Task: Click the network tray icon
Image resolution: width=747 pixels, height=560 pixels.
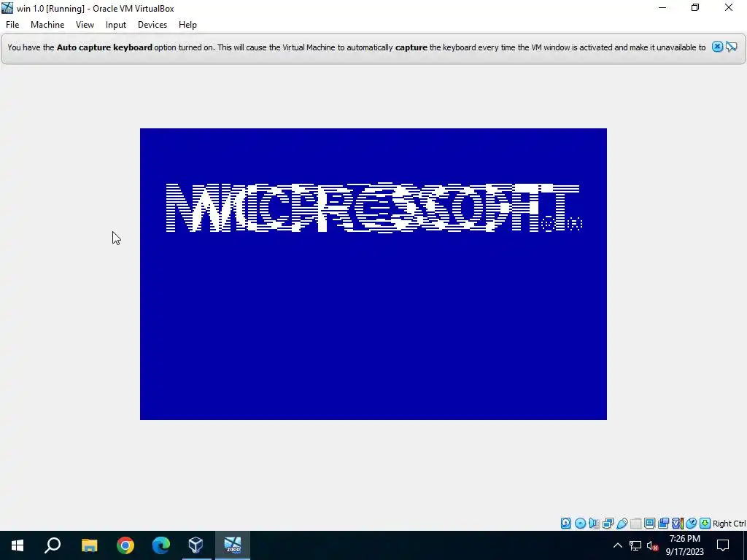Action: coord(635,545)
